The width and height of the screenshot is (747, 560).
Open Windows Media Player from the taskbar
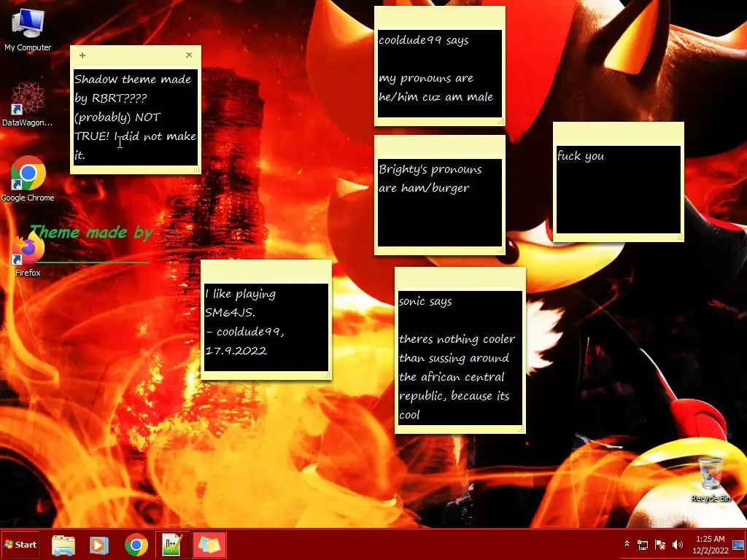pyautogui.click(x=99, y=545)
